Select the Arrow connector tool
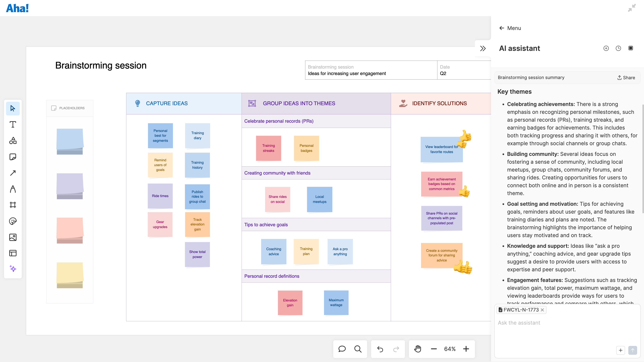Viewport: 644px width, 362px height. [x=13, y=173]
